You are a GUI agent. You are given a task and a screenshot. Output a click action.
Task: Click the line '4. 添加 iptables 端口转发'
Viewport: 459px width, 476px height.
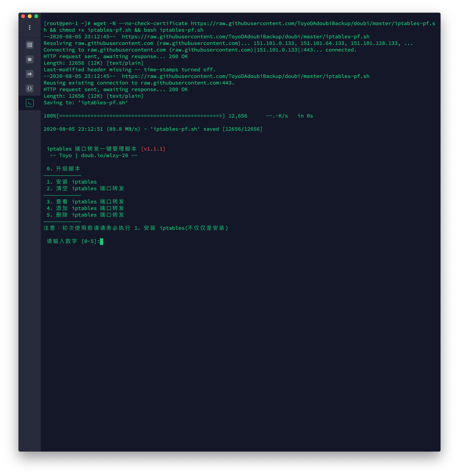[x=85, y=208]
